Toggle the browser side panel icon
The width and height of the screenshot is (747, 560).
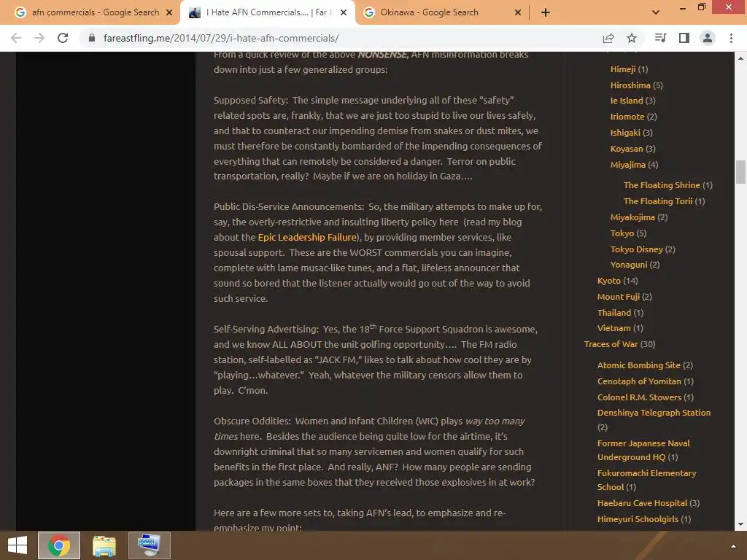[684, 38]
